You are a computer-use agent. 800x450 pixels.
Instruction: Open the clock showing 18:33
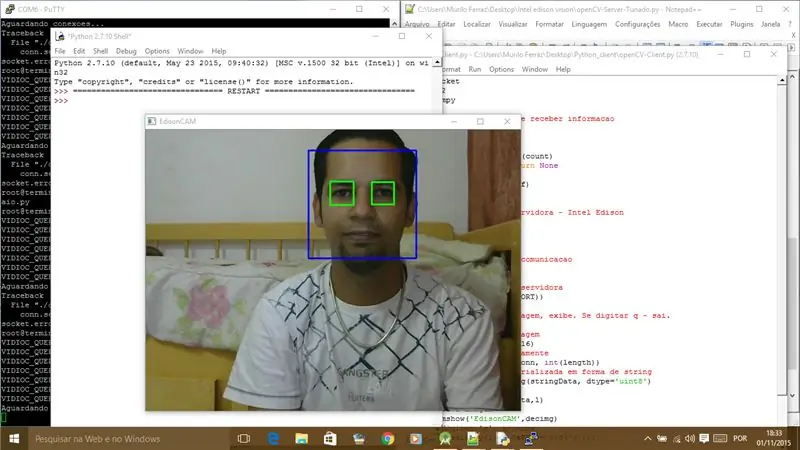[773, 438]
